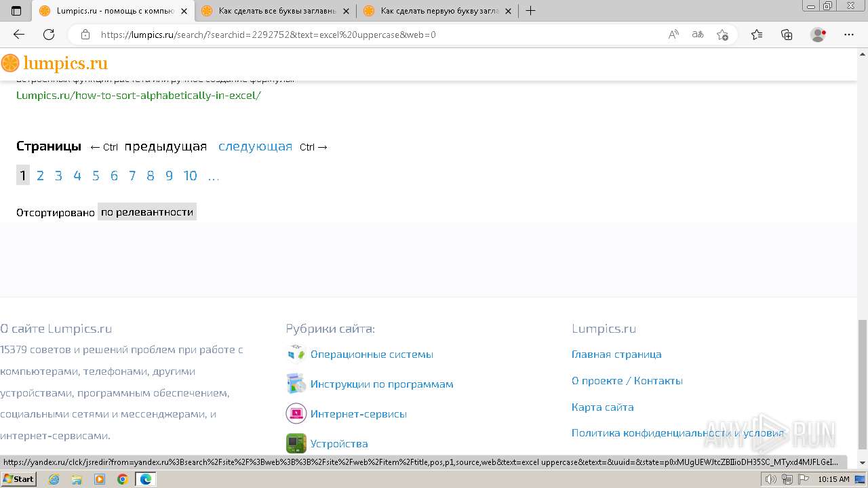Switch to the 'Lumpics.ru - помощь с компью' tab

[113, 11]
